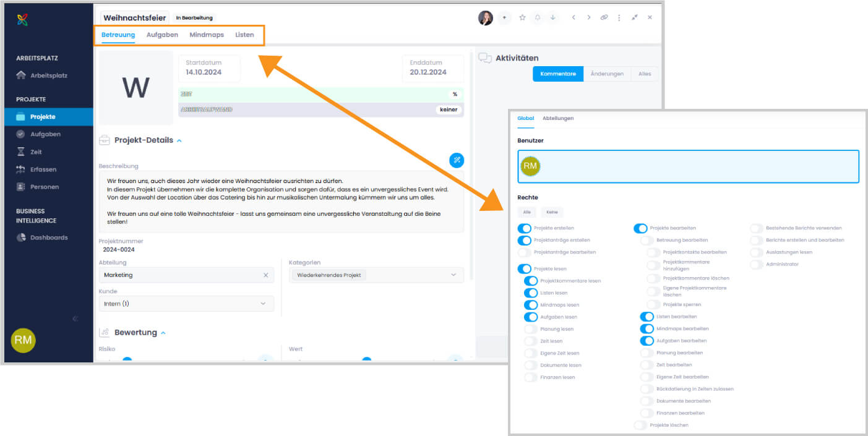Collapse the Bewertung section chevron
868x436 pixels.
[x=163, y=333]
